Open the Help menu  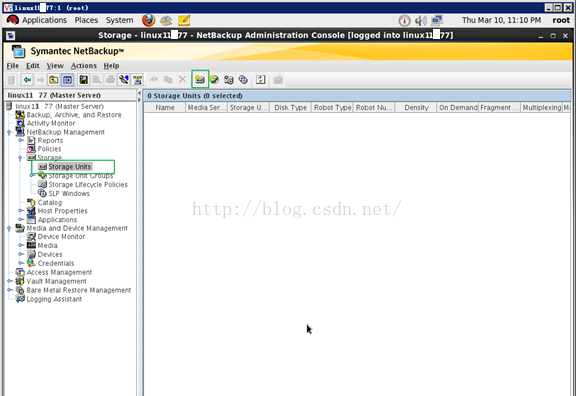pos(111,66)
